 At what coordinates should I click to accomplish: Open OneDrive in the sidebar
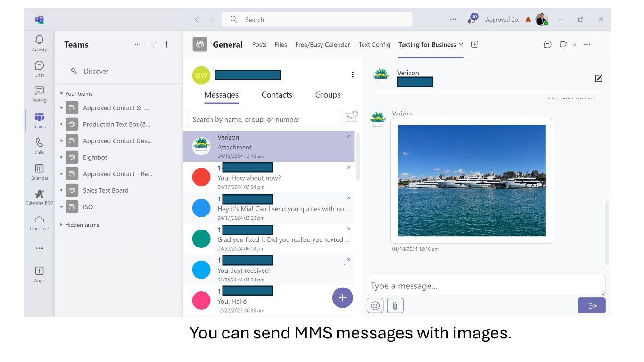pos(39,222)
